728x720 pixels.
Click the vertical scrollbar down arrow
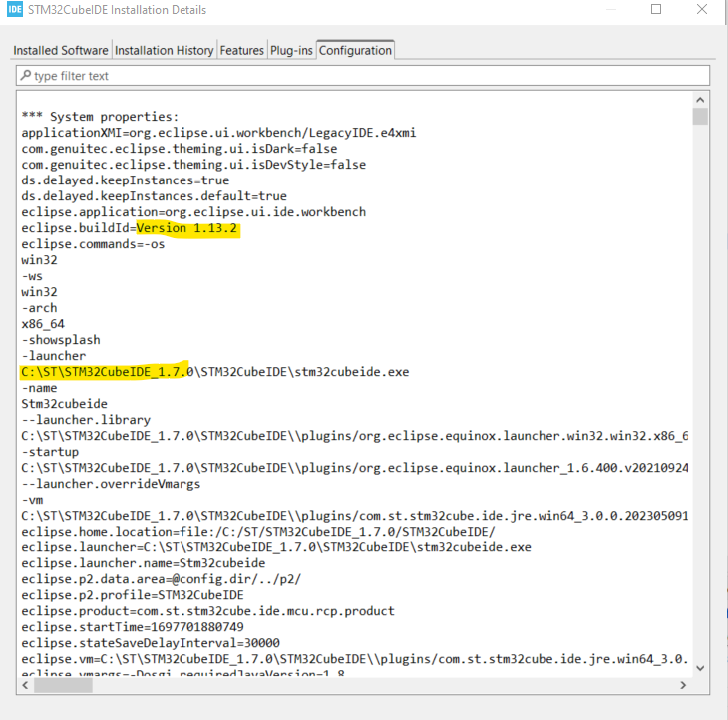point(700,668)
